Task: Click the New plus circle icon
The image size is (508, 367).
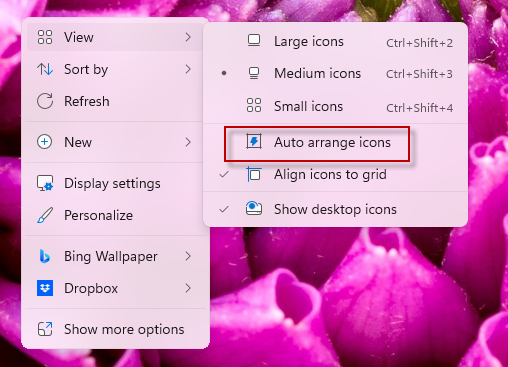Action: pyautogui.click(x=45, y=142)
